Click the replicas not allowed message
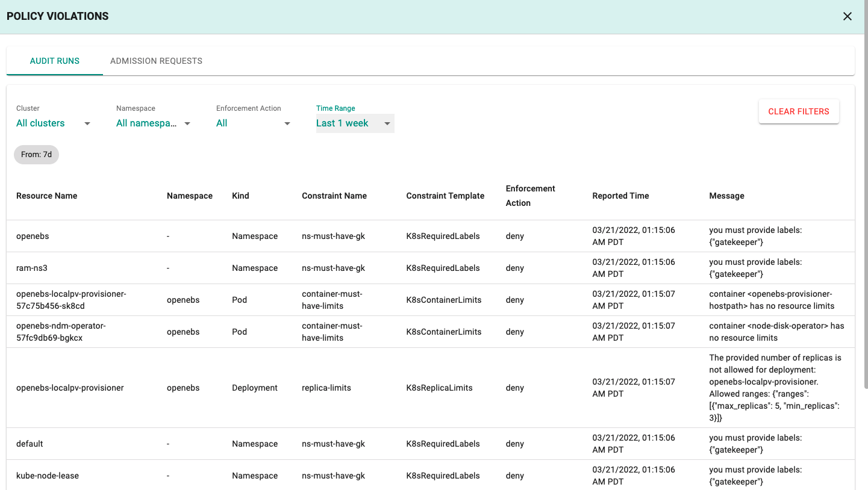Screen dimensions: 868x490 (x=775, y=388)
